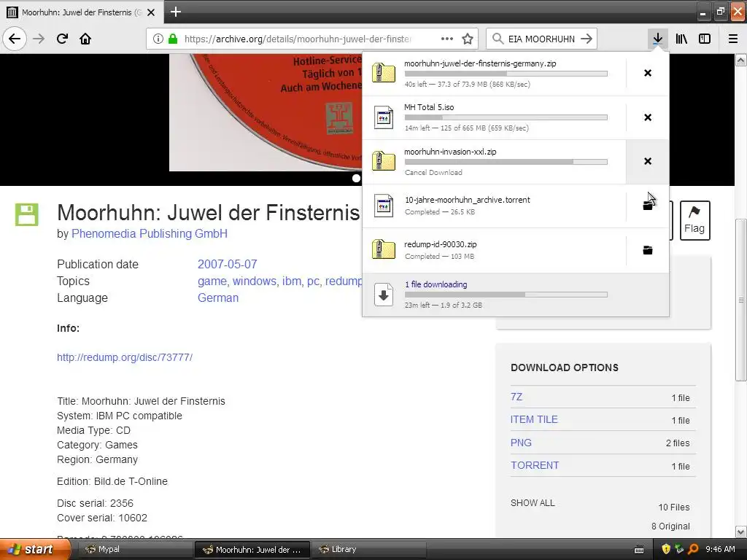Click the forward navigation arrow
This screenshot has width=747, height=560.
click(x=39, y=39)
